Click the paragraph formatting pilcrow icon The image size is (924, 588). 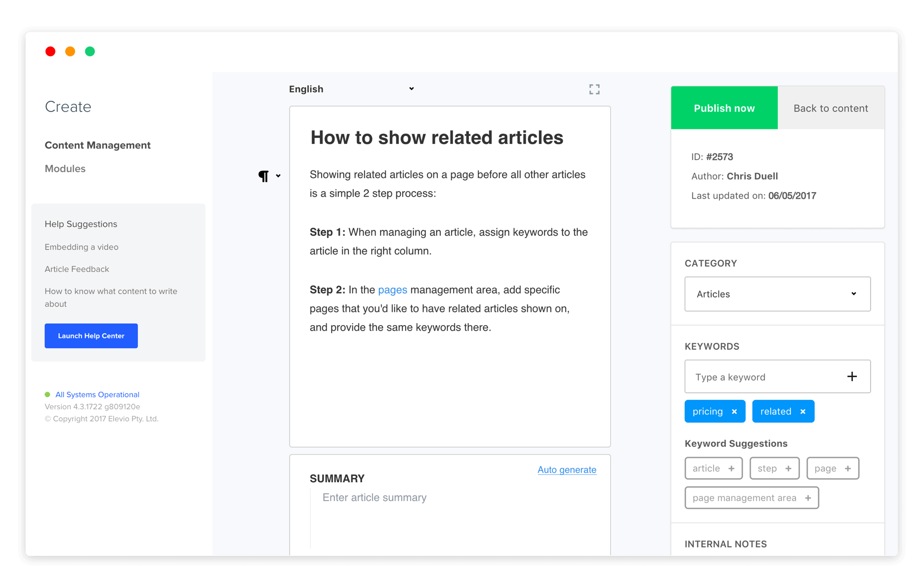tap(263, 176)
